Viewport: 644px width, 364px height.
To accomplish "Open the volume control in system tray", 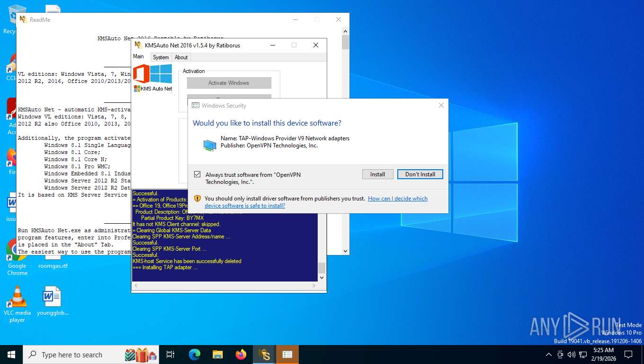I will (571, 355).
